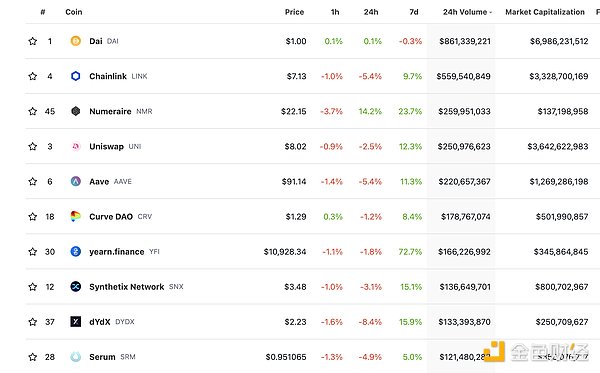
Task: Click the Numeraire coin logo icon
Action: pyautogui.click(x=76, y=111)
